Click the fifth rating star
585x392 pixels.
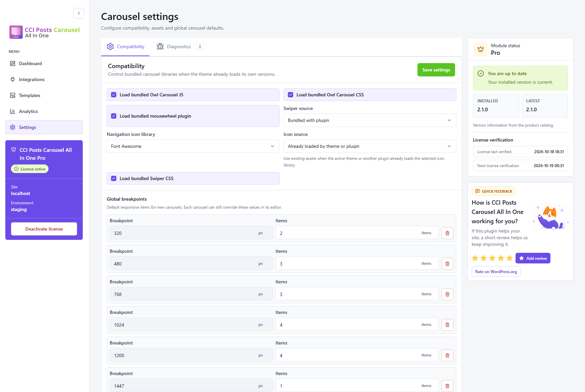[x=510, y=258]
